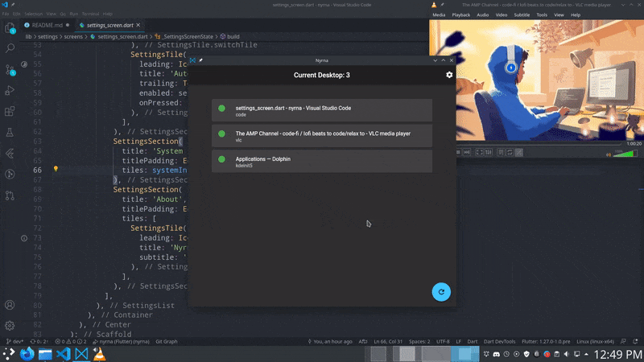Toggle suspend dot for Visual Studio Code entry

click(222, 109)
